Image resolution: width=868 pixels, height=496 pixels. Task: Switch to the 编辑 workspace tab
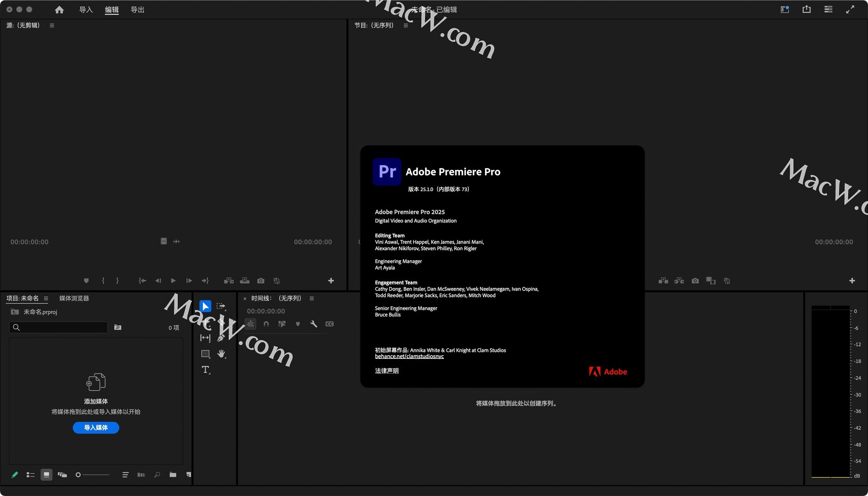point(112,9)
